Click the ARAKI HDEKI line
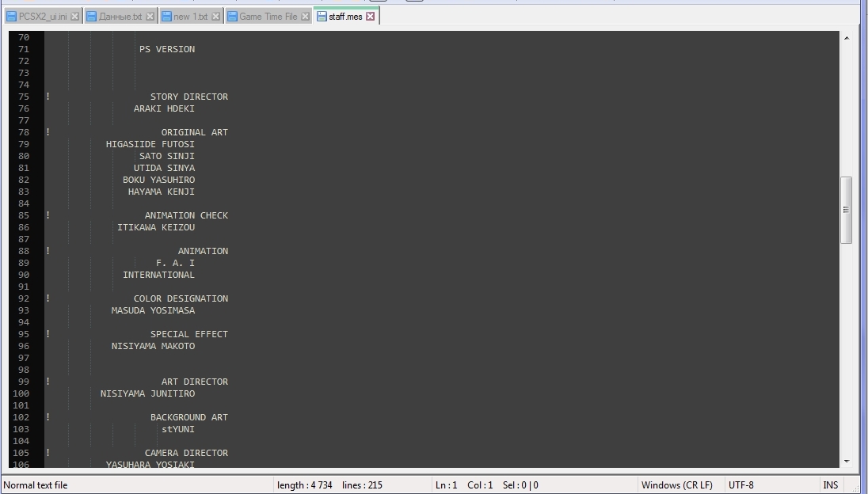The height and width of the screenshot is (494, 868). [164, 109]
